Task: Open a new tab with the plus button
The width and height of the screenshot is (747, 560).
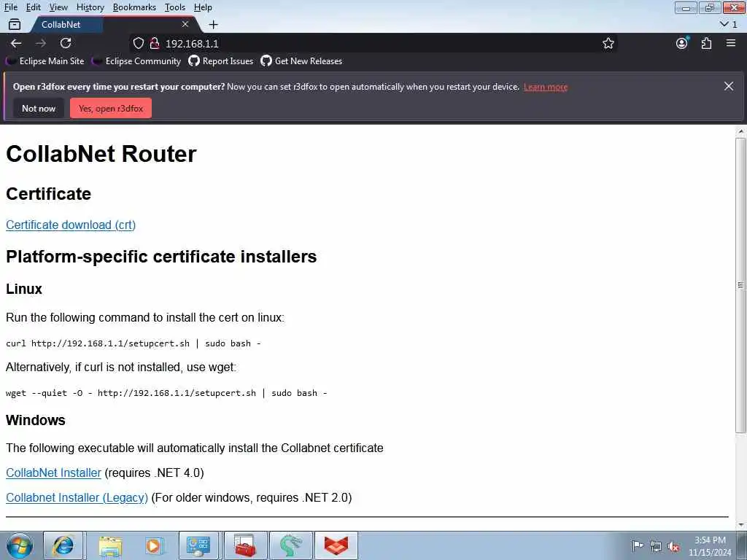Action: click(214, 24)
